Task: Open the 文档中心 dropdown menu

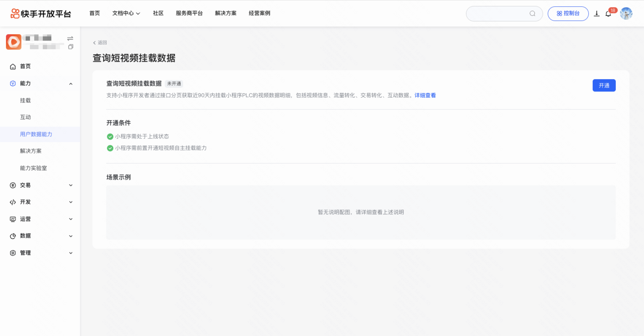Action: (x=126, y=13)
